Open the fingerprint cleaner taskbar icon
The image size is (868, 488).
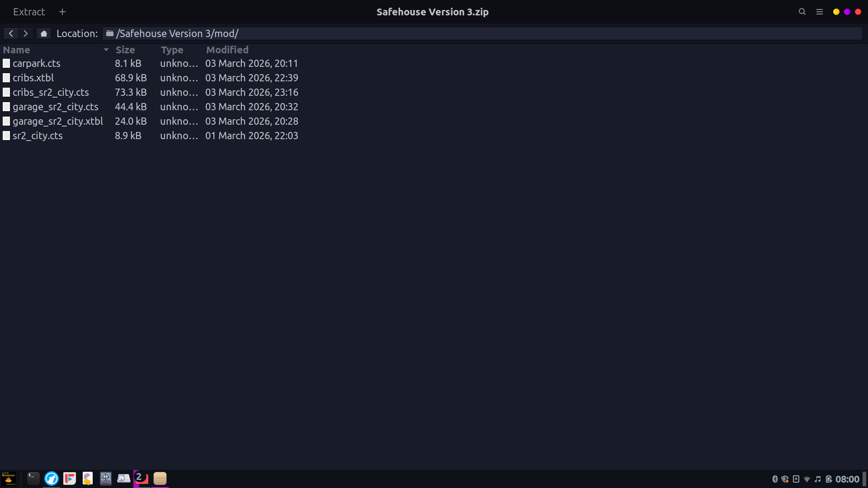click(88, 479)
